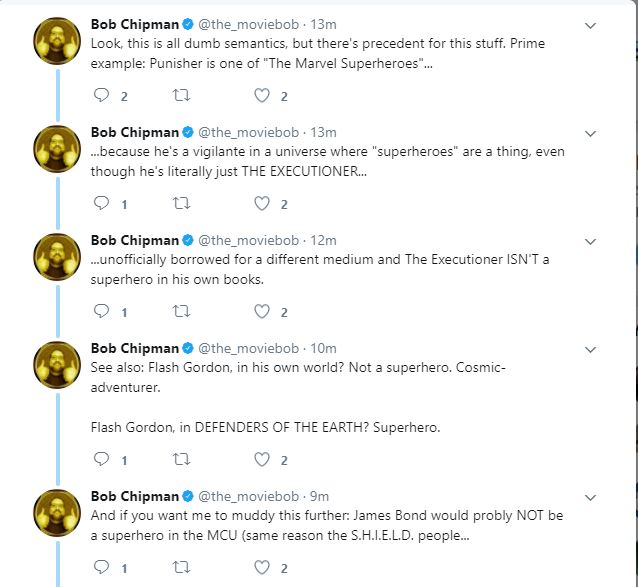This screenshot has width=638, height=587.
Task: Expand options on the 12m Executioner tweet
Action: (x=590, y=242)
